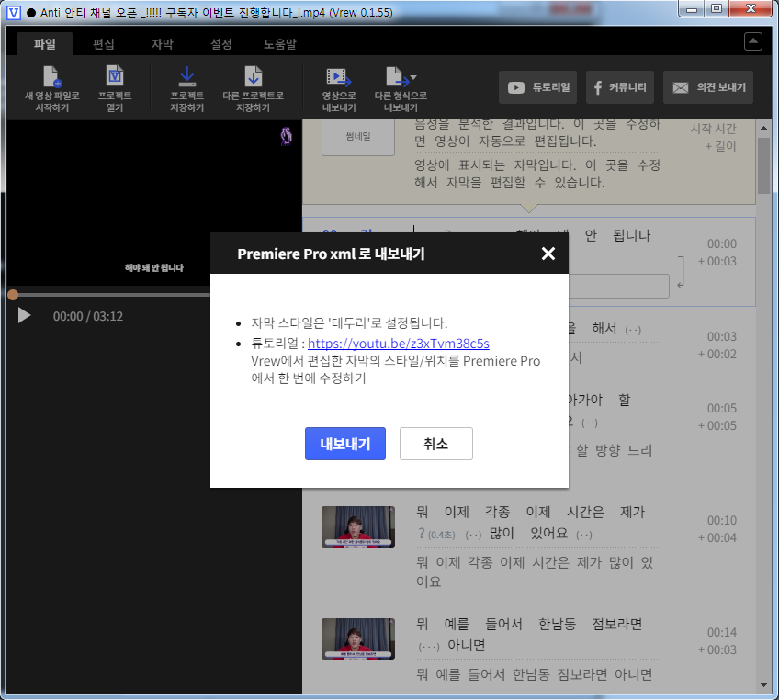
Task: Click the word 점보라면 in word row
Action: coord(617,624)
